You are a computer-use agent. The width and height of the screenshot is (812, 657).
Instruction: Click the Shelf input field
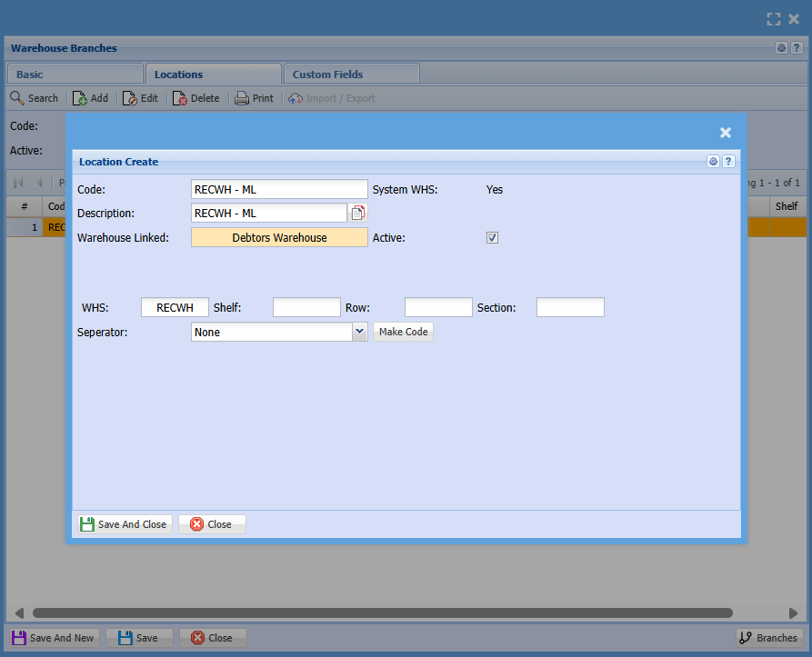coord(306,308)
